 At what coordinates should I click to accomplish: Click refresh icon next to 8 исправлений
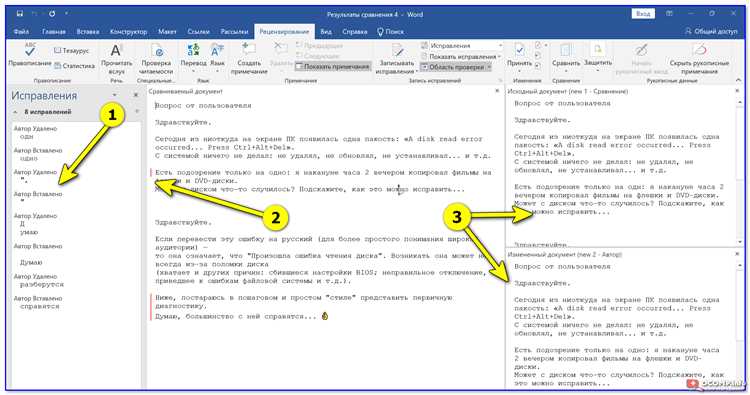pos(137,112)
